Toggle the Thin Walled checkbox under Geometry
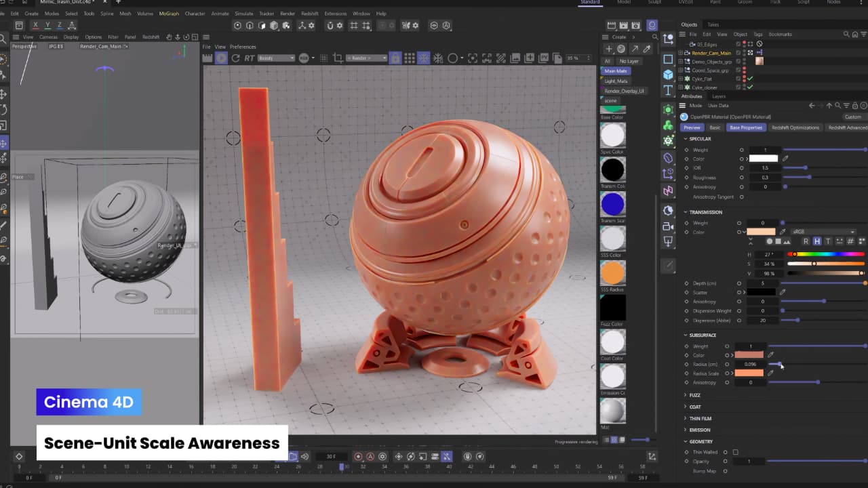The height and width of the screenshot is (488, 868). (x=734, y=452)
